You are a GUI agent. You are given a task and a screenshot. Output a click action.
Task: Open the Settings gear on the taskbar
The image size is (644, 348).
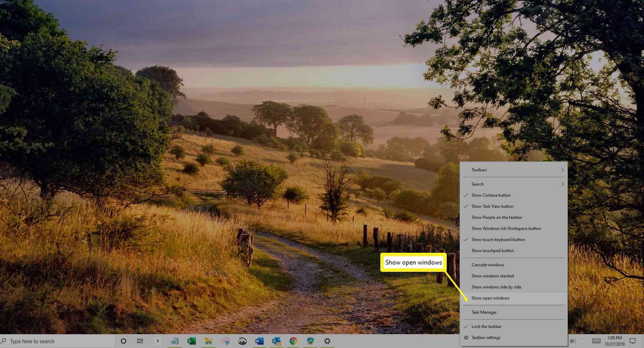point(327,341)
